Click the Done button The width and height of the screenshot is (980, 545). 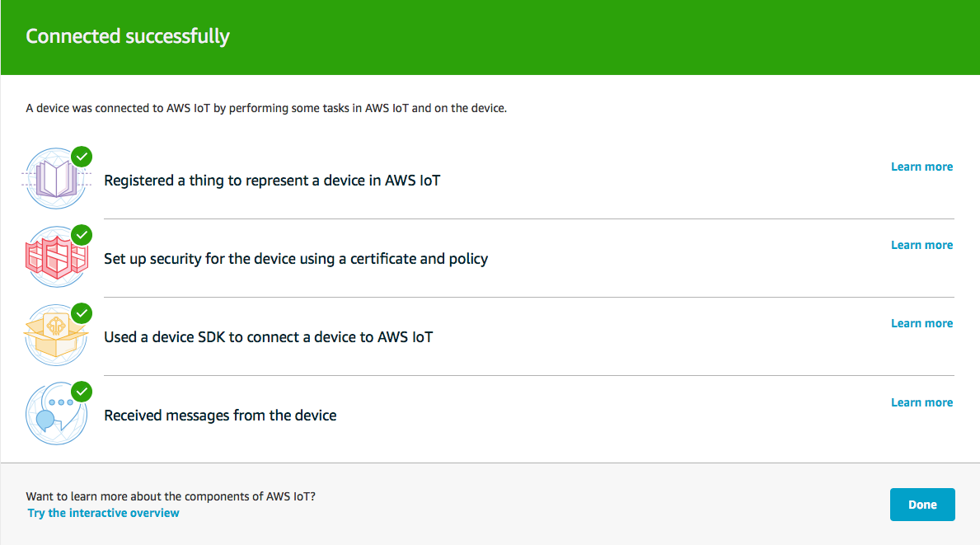click(922, 505)
